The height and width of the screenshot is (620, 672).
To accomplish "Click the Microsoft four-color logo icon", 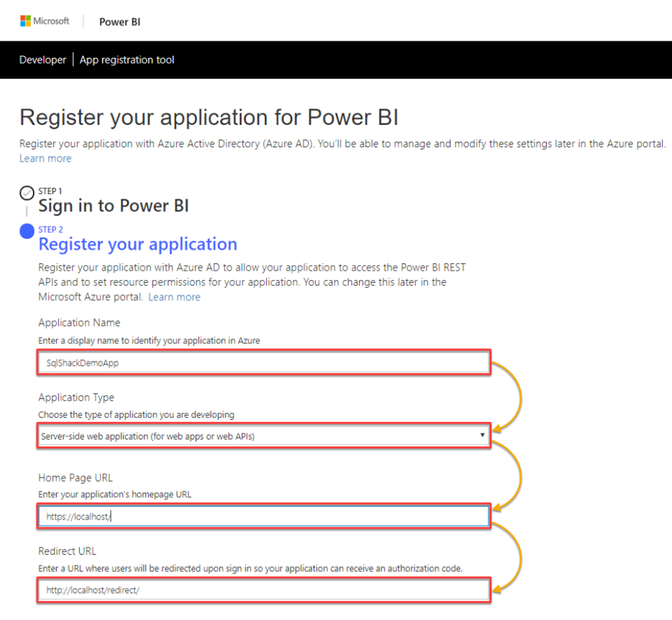I will tap(25, 21).
